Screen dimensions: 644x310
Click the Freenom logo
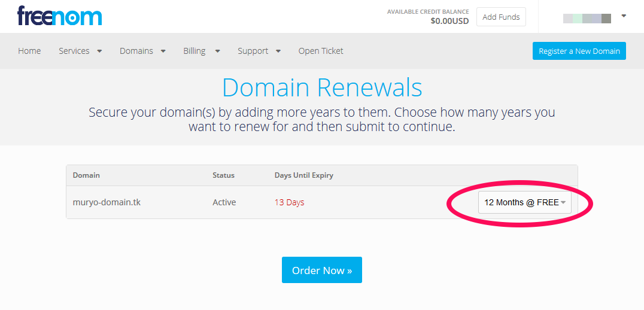point(60,16)
